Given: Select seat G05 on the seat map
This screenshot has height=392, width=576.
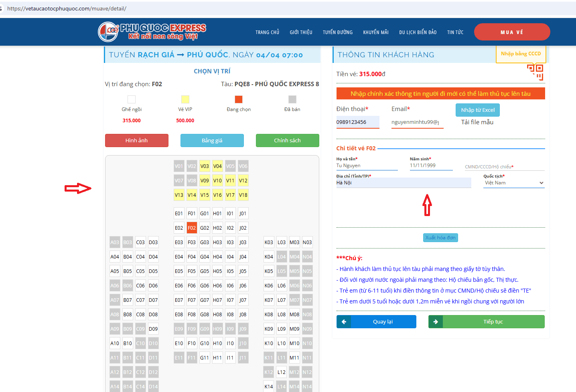Looking at the screenshot, I should [x=205, y=271].
